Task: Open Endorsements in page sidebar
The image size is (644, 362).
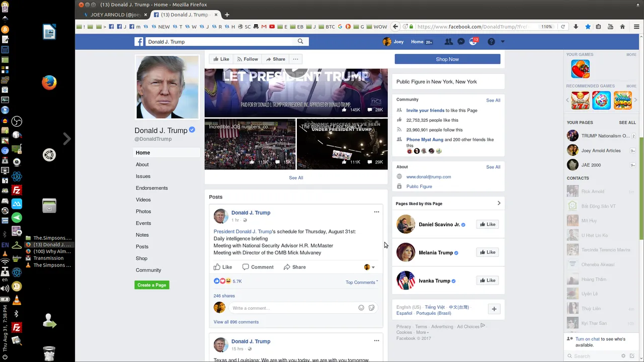Action: [152, 188]
